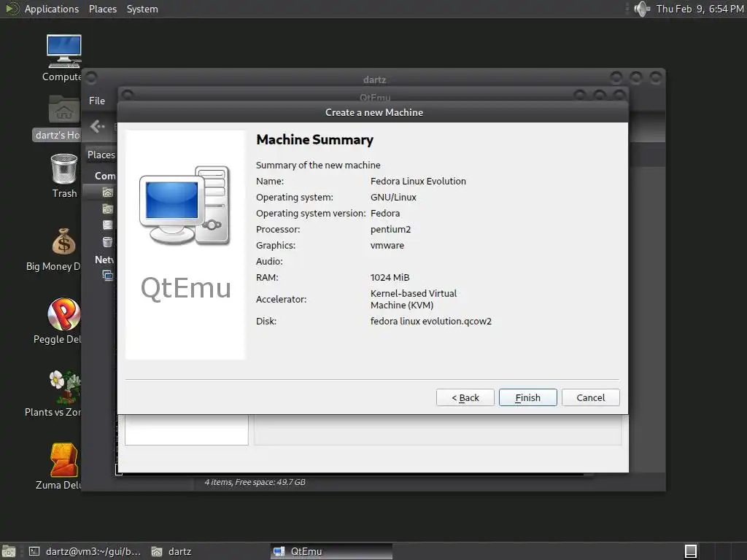This screenshot has width=747, height=560.
Task: Select the Zuma Deluxe desktop icon
Action: point(64,459)
